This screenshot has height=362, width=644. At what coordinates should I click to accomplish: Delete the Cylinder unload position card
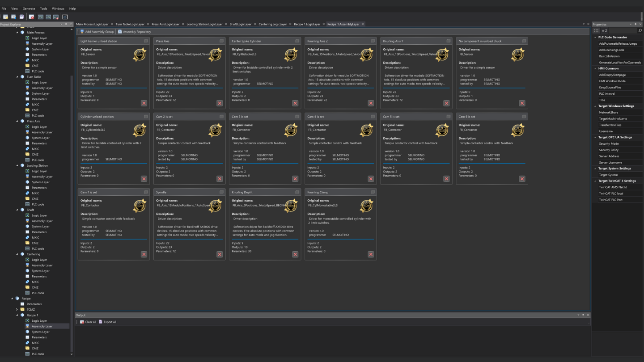[144, 179]
